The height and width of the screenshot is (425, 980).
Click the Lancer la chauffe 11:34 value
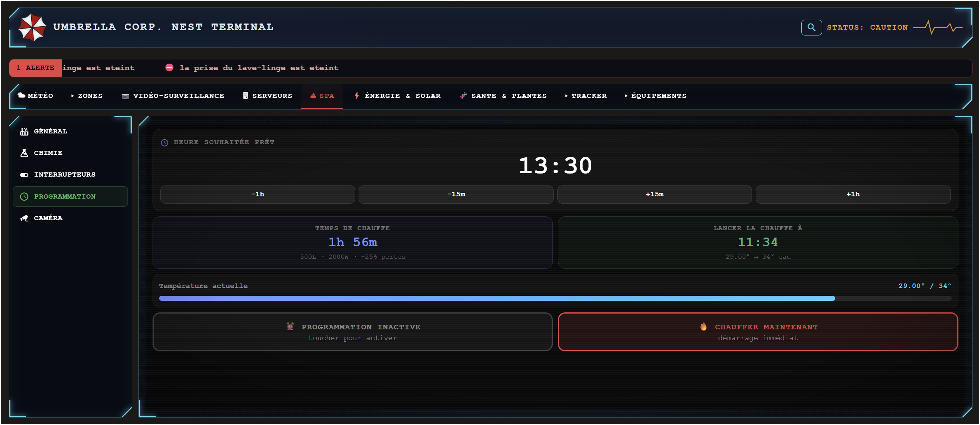click(758, 242)
